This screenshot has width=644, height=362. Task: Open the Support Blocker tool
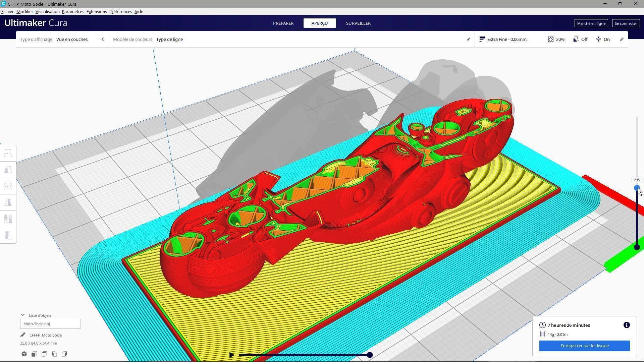8,235
